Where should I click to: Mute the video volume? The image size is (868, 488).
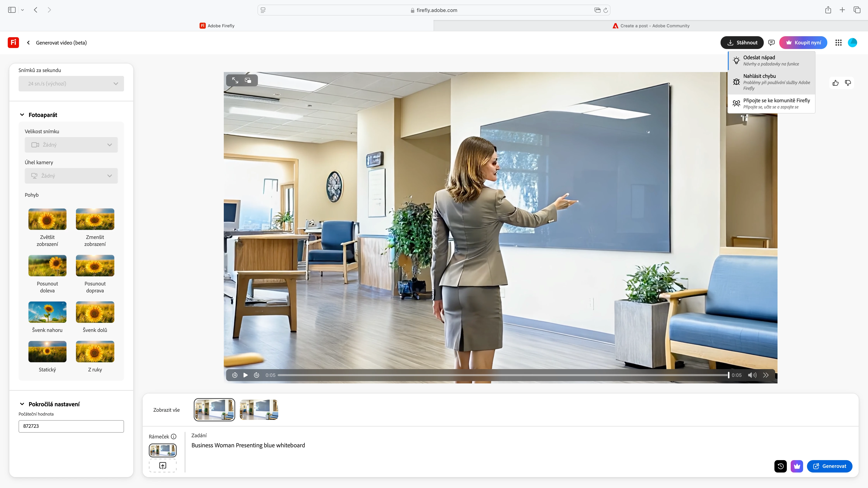[752, 375]
